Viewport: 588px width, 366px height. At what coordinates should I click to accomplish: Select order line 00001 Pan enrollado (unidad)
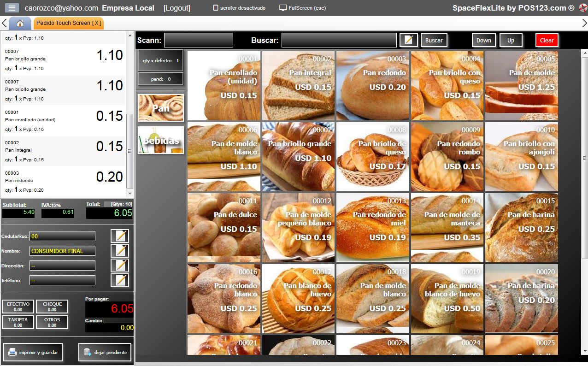click(63, 120)
